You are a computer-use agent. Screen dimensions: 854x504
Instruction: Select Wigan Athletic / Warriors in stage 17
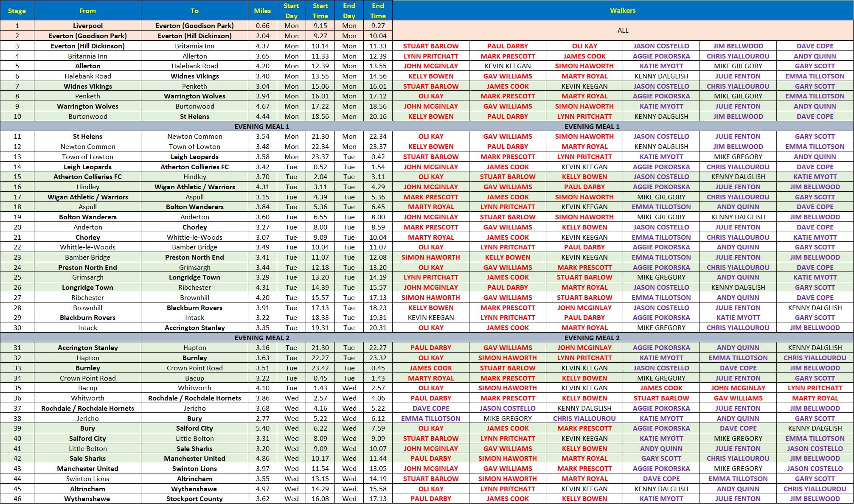87,197
